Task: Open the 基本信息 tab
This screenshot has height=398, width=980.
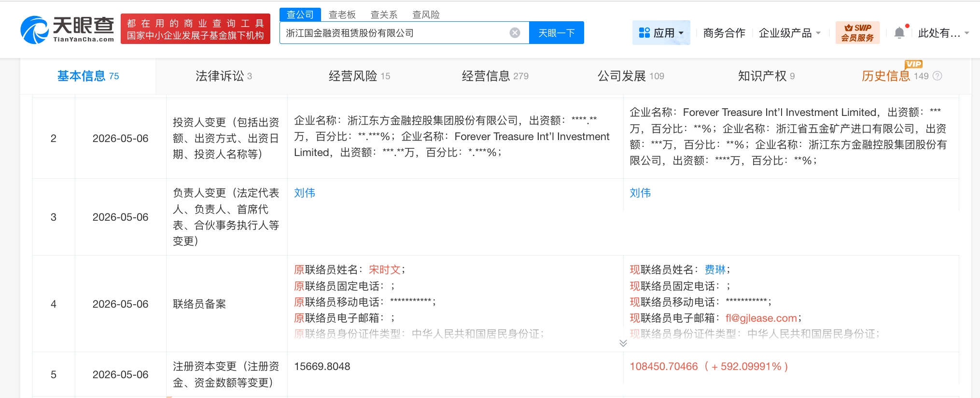Action: (88, 76)
